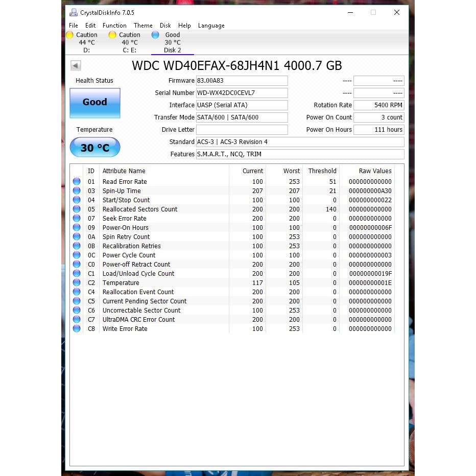Open the Language menu

(x=211, y=25)
